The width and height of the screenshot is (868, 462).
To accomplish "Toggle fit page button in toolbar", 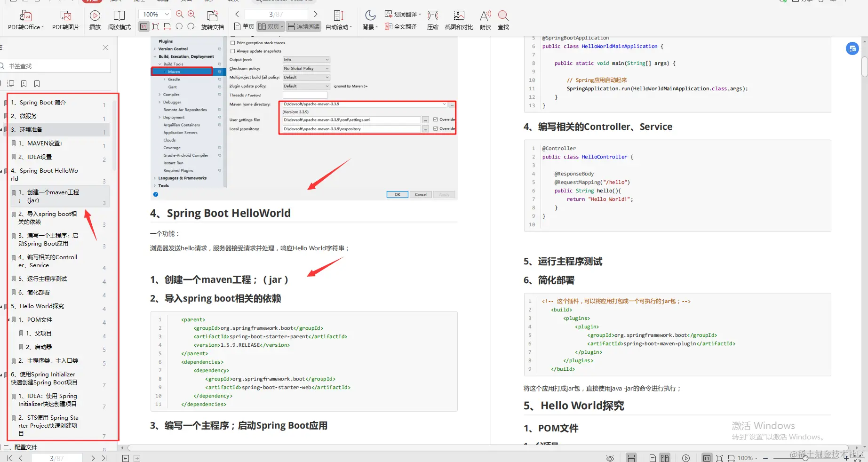I will coord(156,27).
